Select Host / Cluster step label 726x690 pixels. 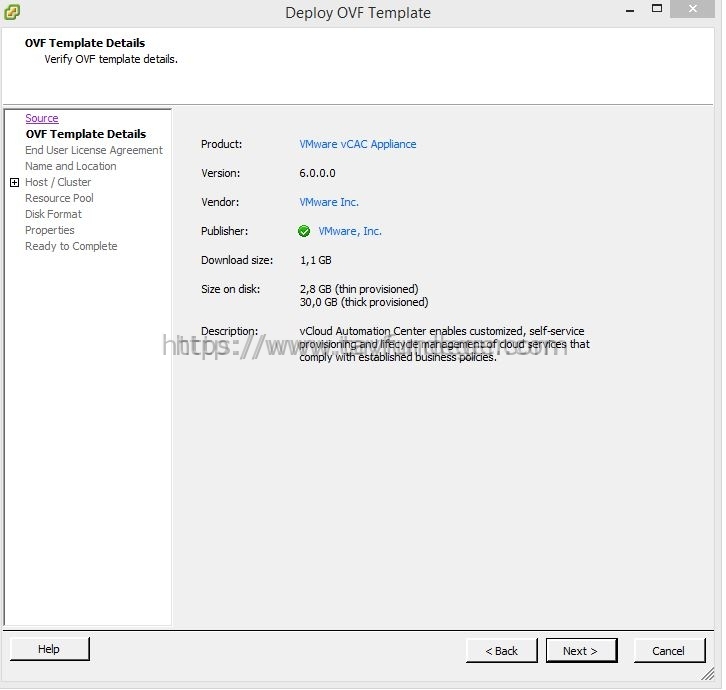tap(58, 182)
